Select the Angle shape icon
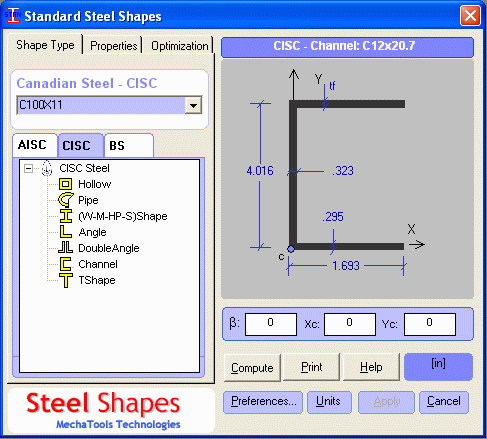The width and height of the screenshot is (487, 439). (x=66, y=232)
